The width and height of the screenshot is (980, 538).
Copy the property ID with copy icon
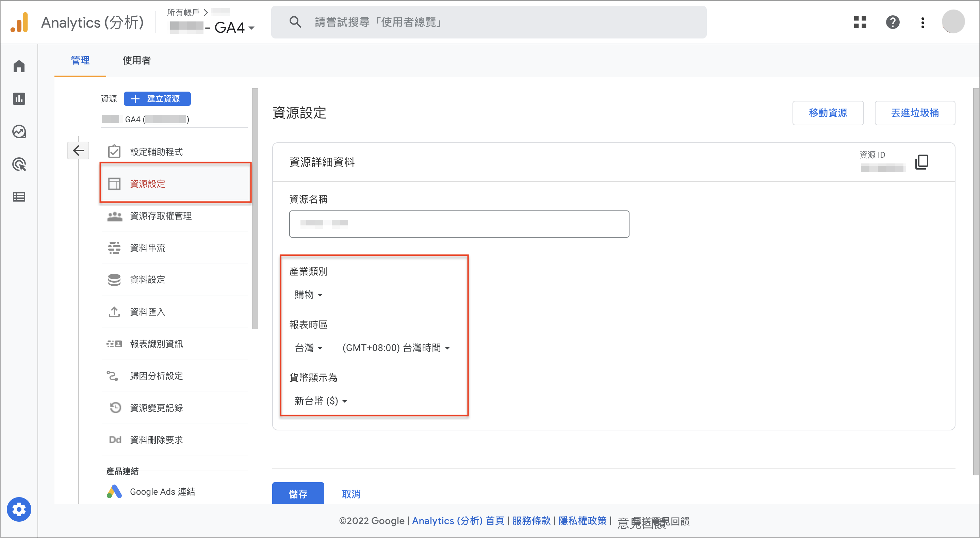coord(921,162)
